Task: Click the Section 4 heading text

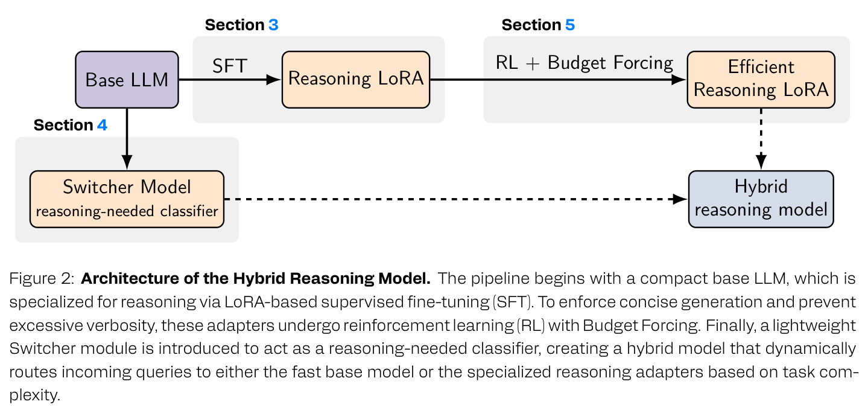Action: [71, 126]
